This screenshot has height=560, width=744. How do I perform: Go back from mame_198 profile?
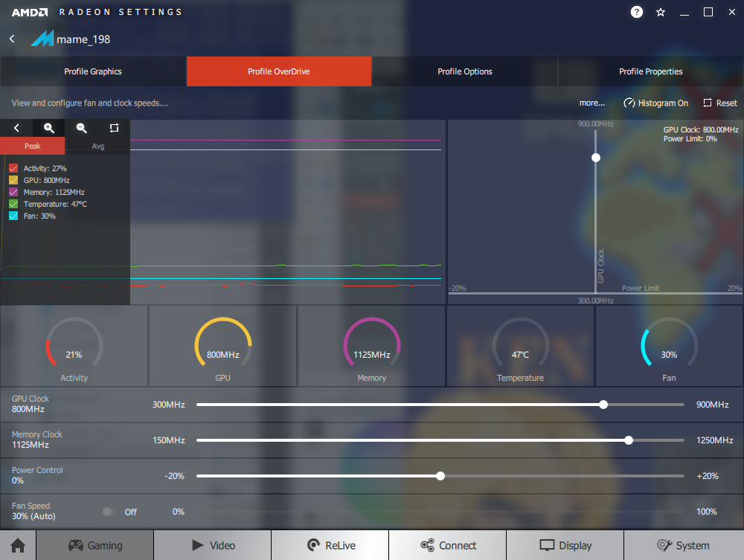(x=12, y=39)
